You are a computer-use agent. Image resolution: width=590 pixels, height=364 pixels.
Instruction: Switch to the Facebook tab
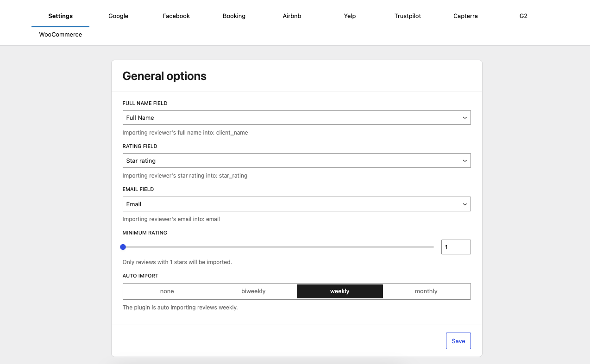pyautogui.click(x=176, y=16)
